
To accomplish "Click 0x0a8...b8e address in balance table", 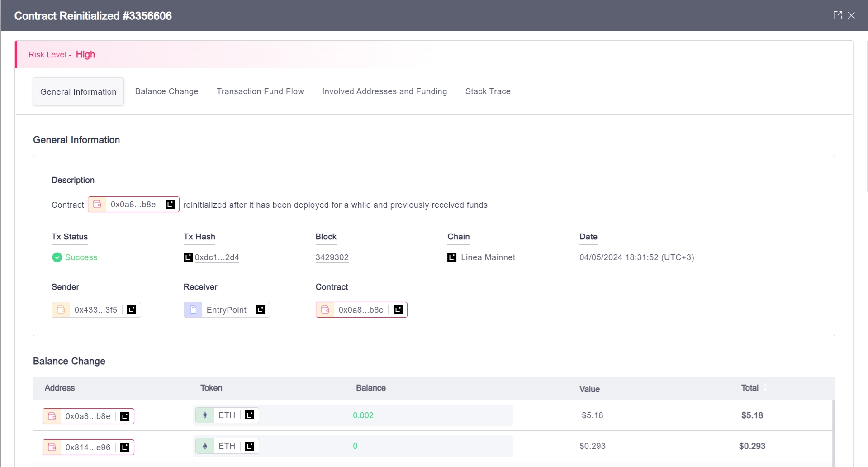I will pyautogui.click(x=88, y=416).
